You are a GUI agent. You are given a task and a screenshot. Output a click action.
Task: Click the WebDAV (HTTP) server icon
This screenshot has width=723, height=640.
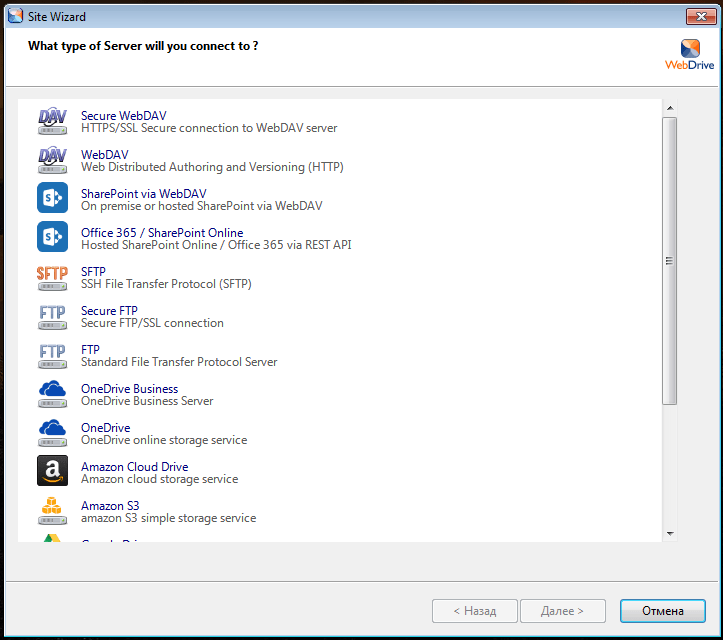52,160
